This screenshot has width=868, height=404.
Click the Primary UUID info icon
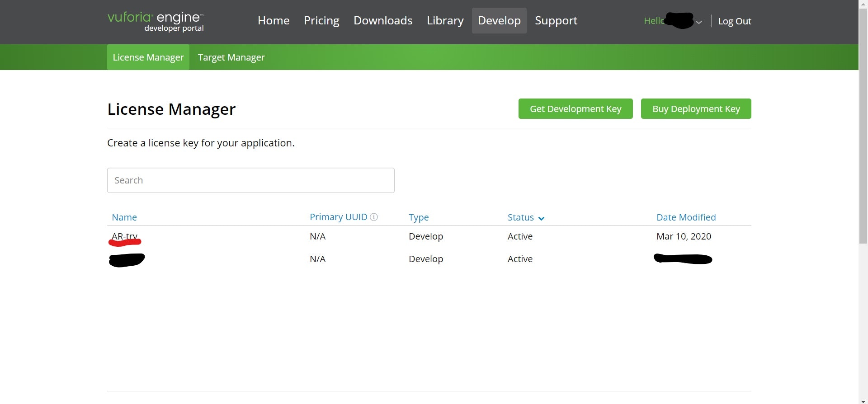click(x=374, y=217)
